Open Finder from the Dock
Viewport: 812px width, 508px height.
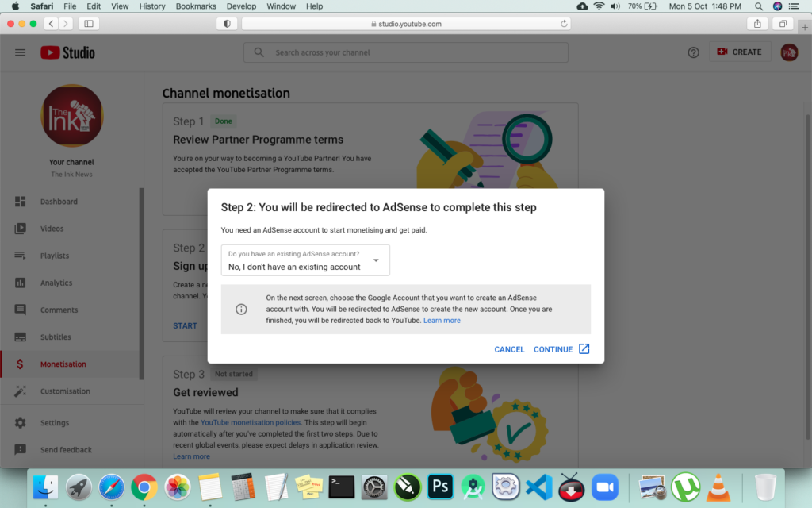click(45, 487)
